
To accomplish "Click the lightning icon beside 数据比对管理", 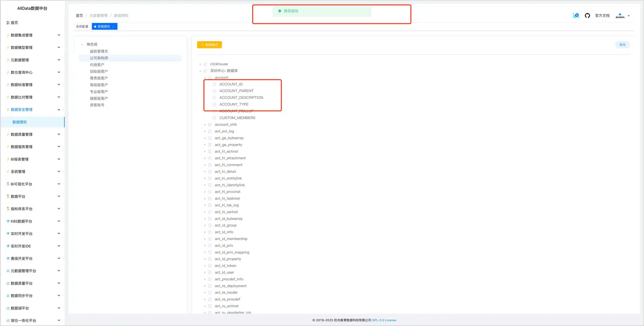I will [8, 97].
